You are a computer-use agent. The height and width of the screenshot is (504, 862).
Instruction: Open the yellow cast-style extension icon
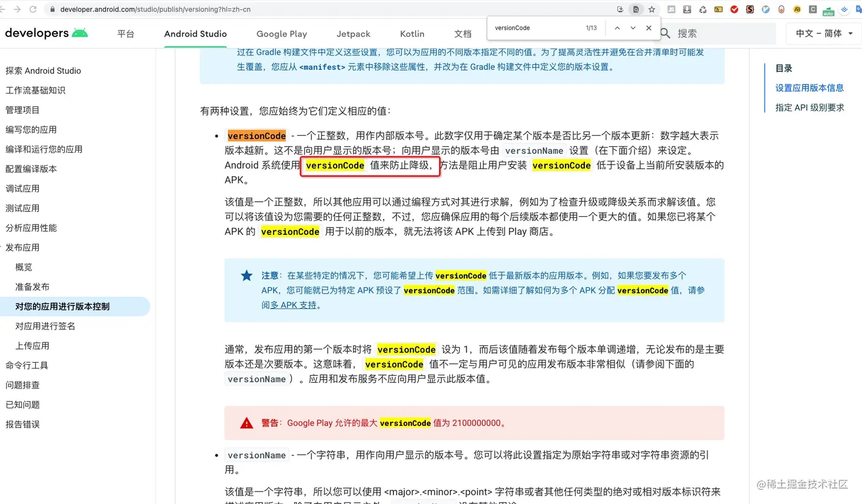click(x=718, y=9)
